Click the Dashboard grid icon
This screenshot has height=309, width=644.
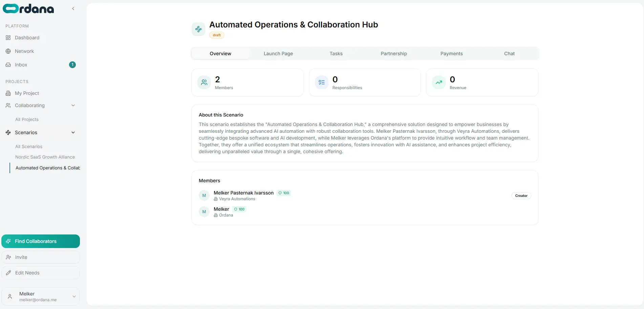8,38
